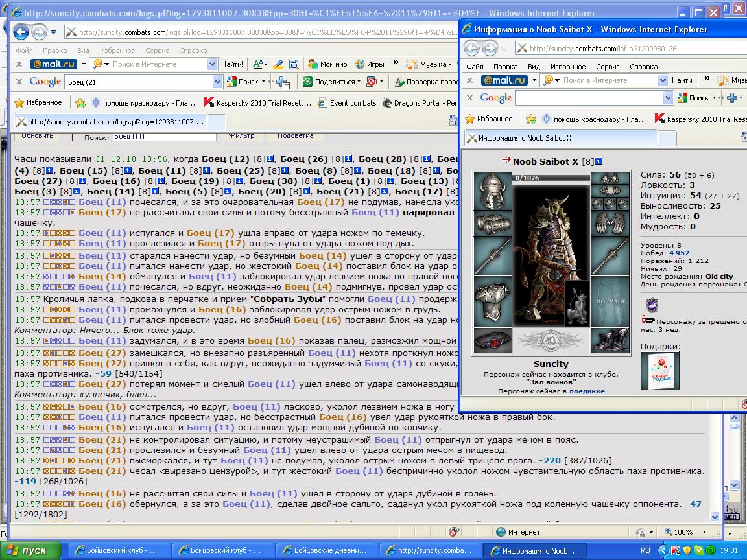Click info icon next to Noob Saibot X
Screen dimensions: 747x560
coord(599,161)
